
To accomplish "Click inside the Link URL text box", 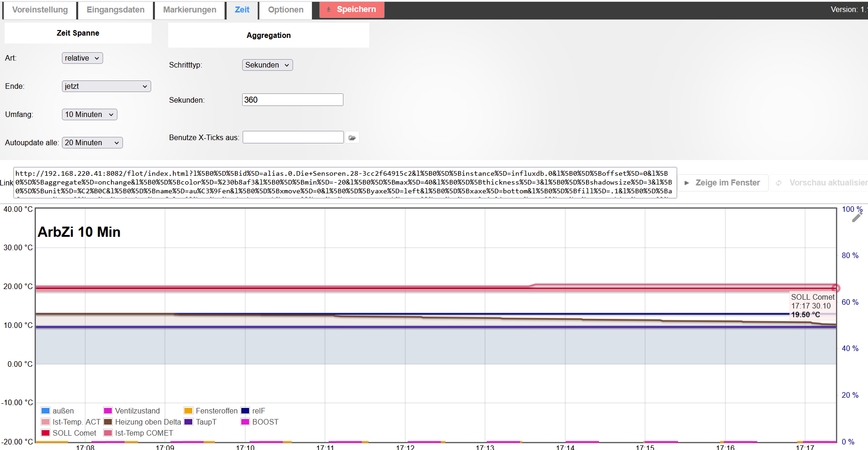I will coord(345,182).
